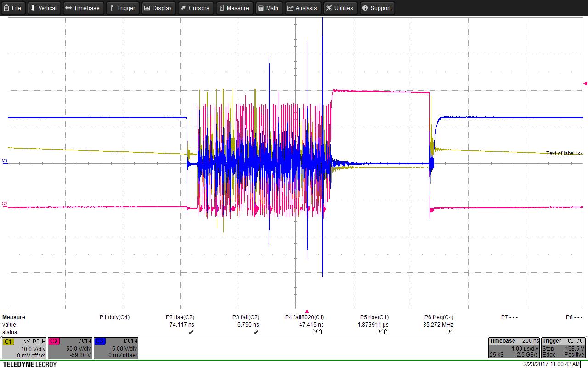Open the File menu
This screenshot has height=368, width=588.
(13, 8)
